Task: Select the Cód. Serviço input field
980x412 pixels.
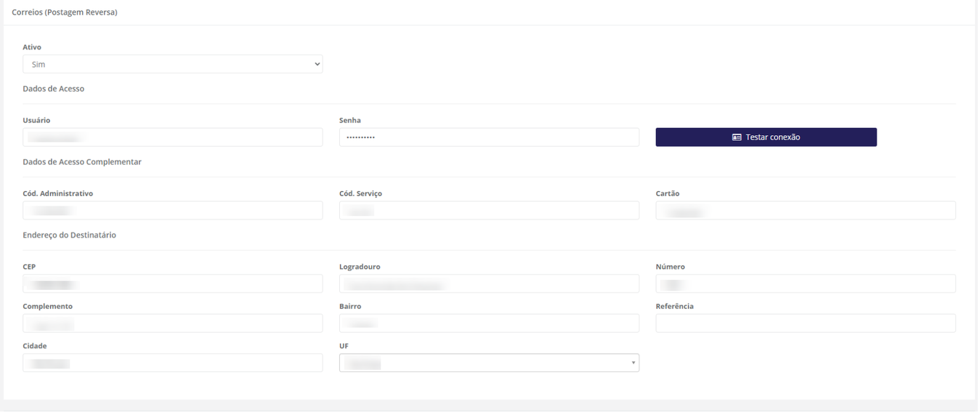Action: 489,211
